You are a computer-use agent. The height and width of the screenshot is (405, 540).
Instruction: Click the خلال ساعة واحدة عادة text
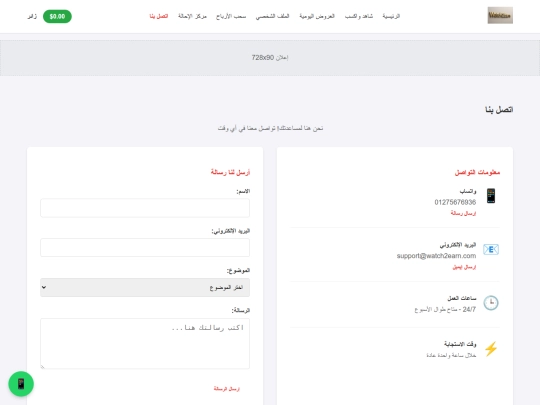point(451,355)
